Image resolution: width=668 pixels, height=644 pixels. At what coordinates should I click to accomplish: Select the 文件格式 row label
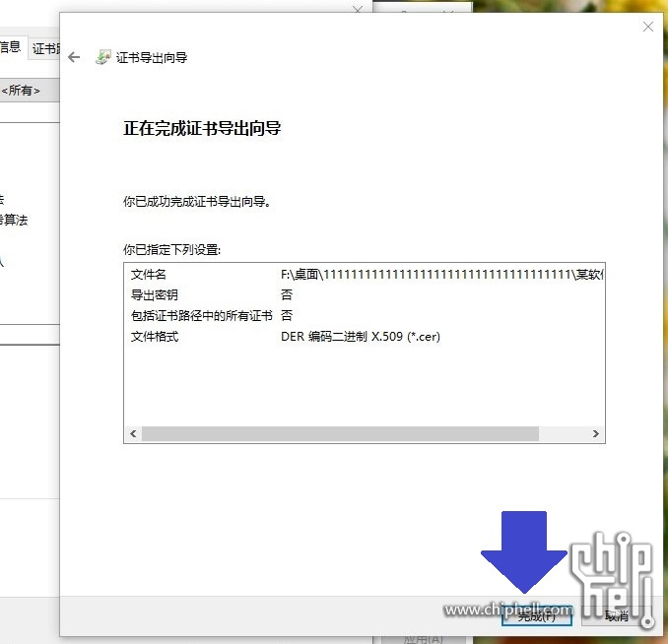point(155,337)
